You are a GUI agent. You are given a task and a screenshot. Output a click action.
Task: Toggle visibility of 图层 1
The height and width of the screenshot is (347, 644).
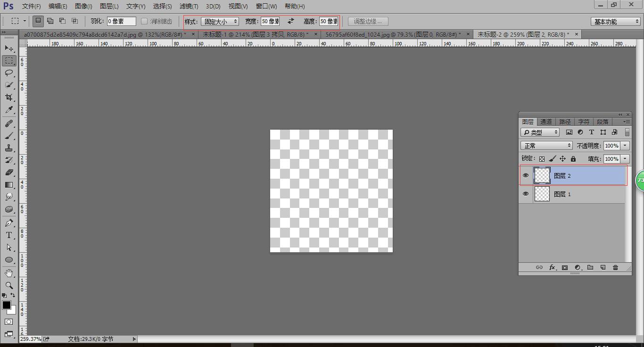(526, 194)
